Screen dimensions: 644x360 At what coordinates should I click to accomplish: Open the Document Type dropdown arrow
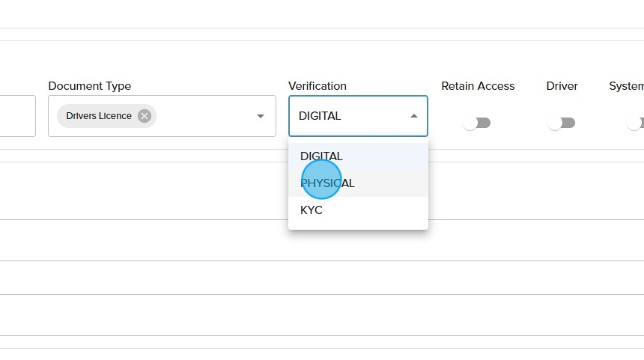click(261, 116)
